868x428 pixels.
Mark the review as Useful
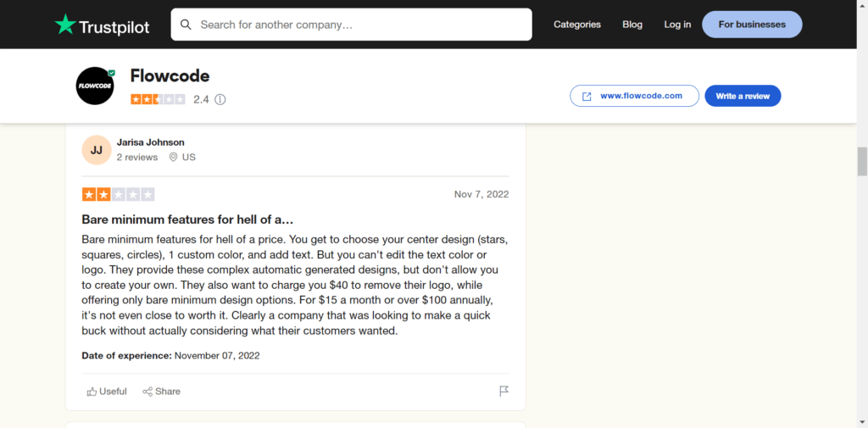[107, 392]
